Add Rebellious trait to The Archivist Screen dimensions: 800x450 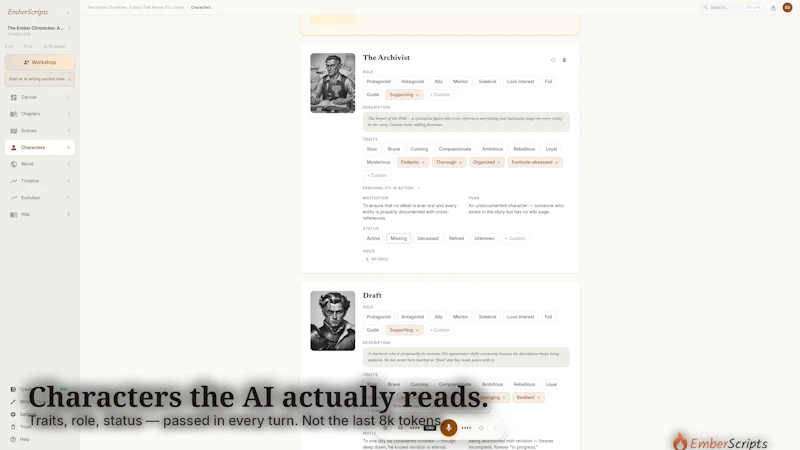coord(524,149)
